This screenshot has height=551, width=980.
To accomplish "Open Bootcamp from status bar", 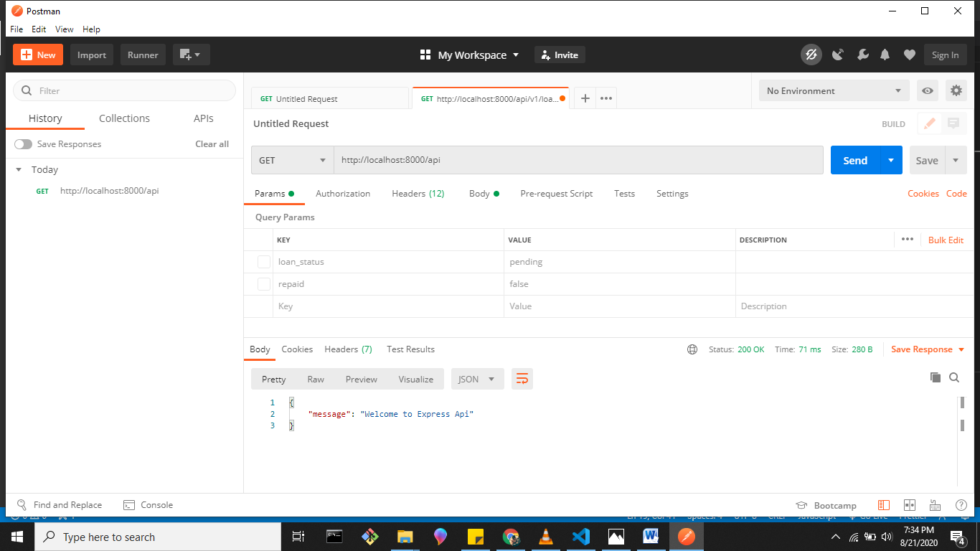I will click(x=826, y=505).
